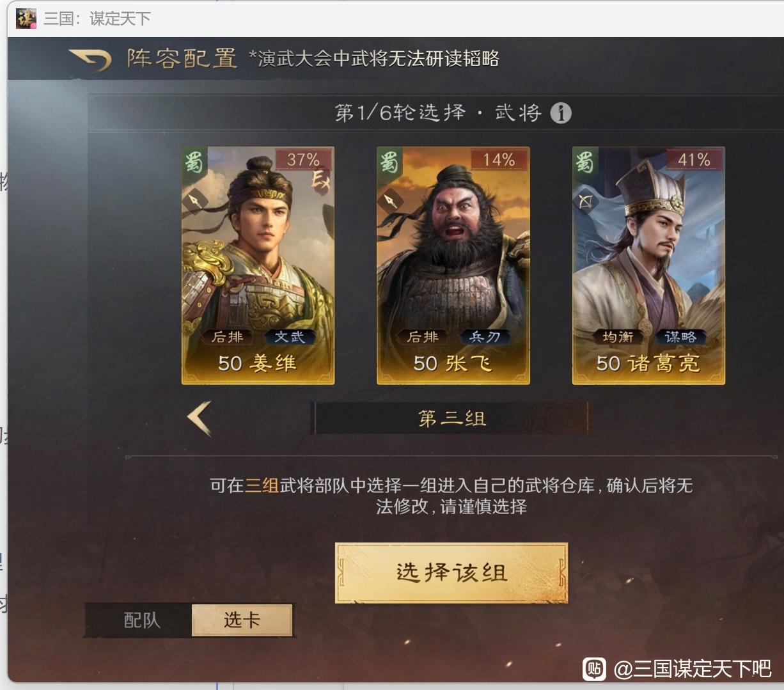Click the 蜀 faction badge on 诸葛亮's card
Image resolution: width=784 pixels, height=690 pixels.
pyautogui.click(x=585, y=162)
